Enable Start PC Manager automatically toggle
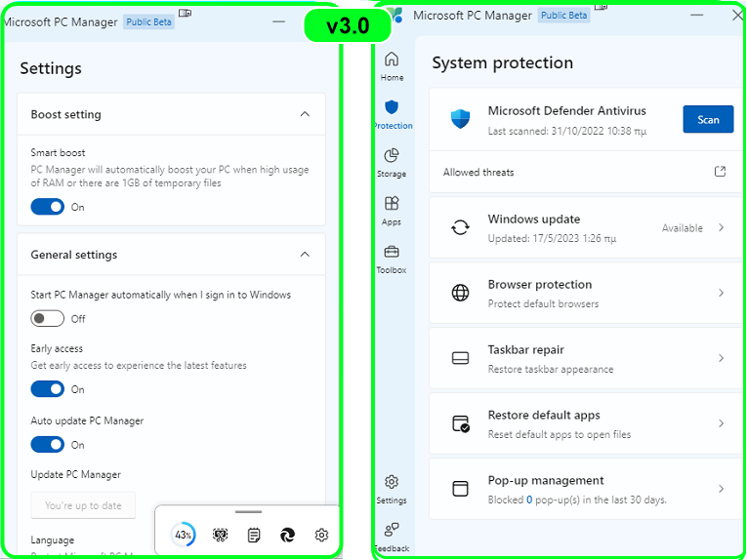This screenshot has width=747, height=560. pos(47,318)
